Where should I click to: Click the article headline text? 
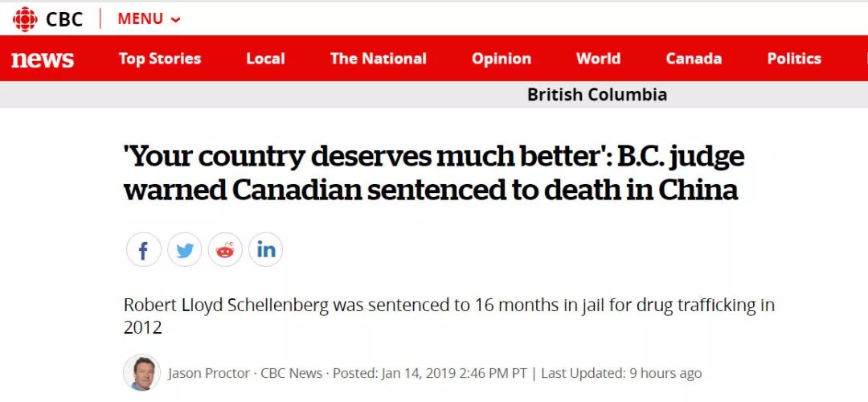[x=434, y=174]
